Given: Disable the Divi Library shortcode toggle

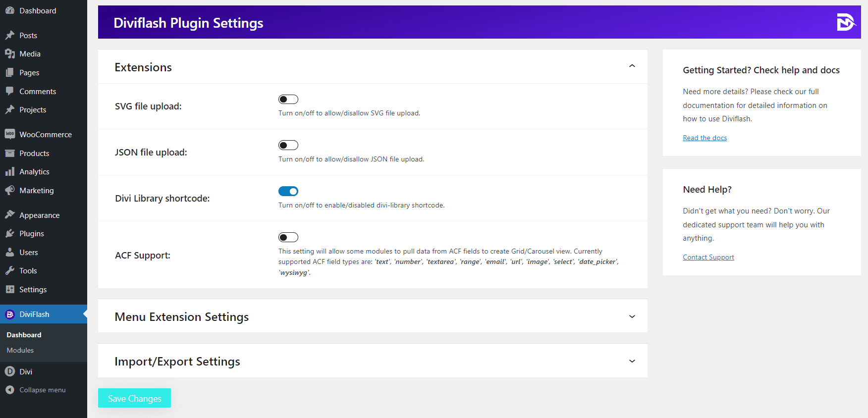Looking at the screenshot, I should click(288, 191).
